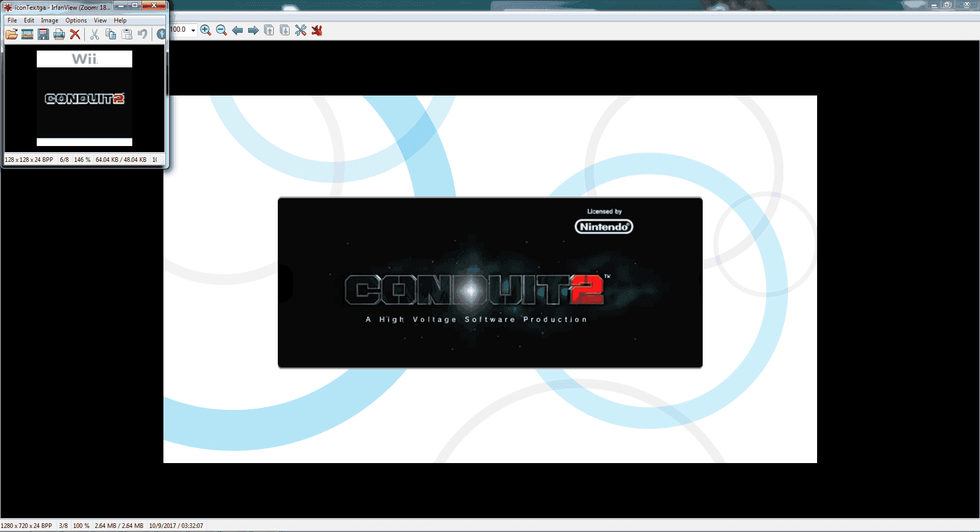Click '2.64 MB / 2.64 MB' status entry
Image resolution: width=980 pixels, height=532 pixels.
[119, 526]
